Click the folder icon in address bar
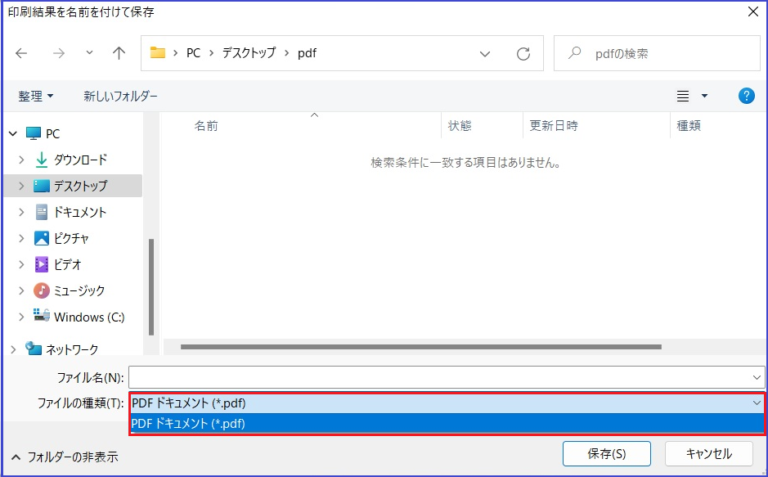 coord(157,52)
